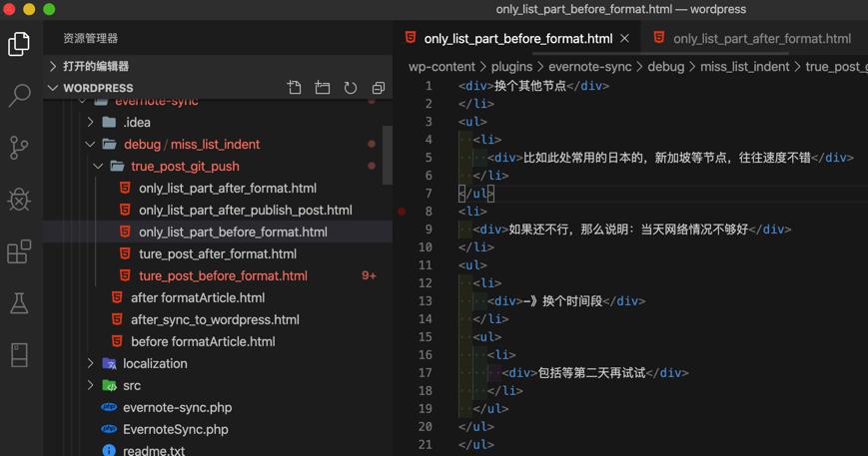868x456 pixels.
Task: Click plugins in the breadcrumb
Action: pos(511,67)
